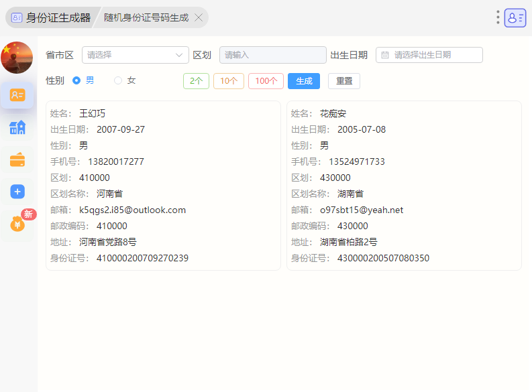532x392 pixels.
Task: Select the 随机身份证号码生成 tab
Action: pyautogui.click(x=146, y=17)
